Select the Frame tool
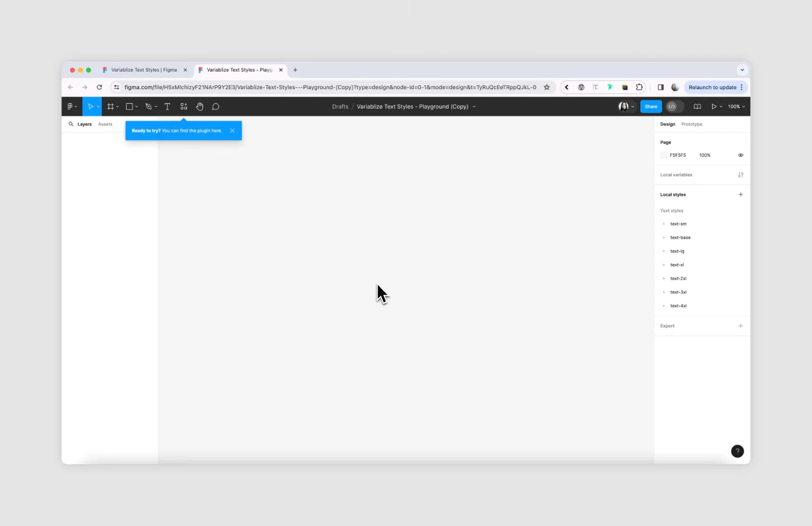812x526 pixels. [x=110, y=107]
